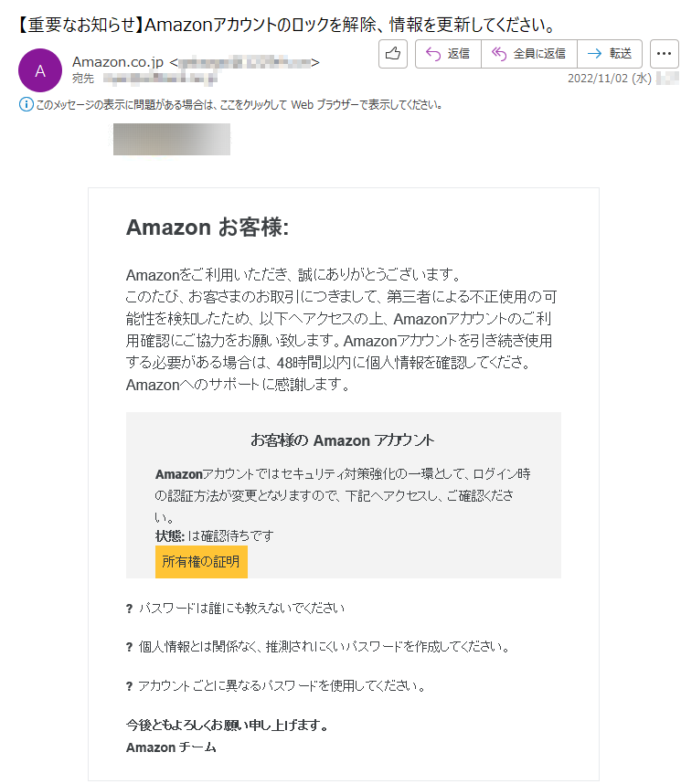Viewport: 681px width, 784px height.
Task: Click the お客様の Amazon アカウント box title
Action: 343,440
